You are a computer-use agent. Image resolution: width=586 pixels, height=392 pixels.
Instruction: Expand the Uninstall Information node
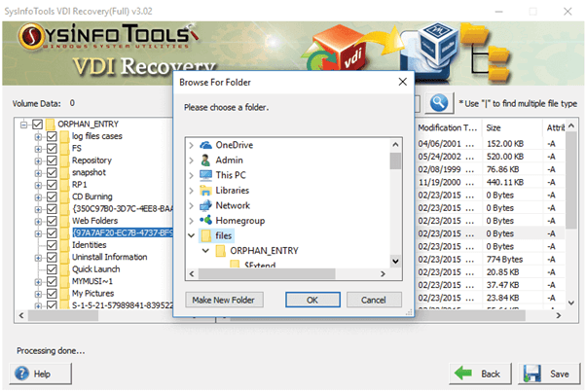tap(38, 258)
